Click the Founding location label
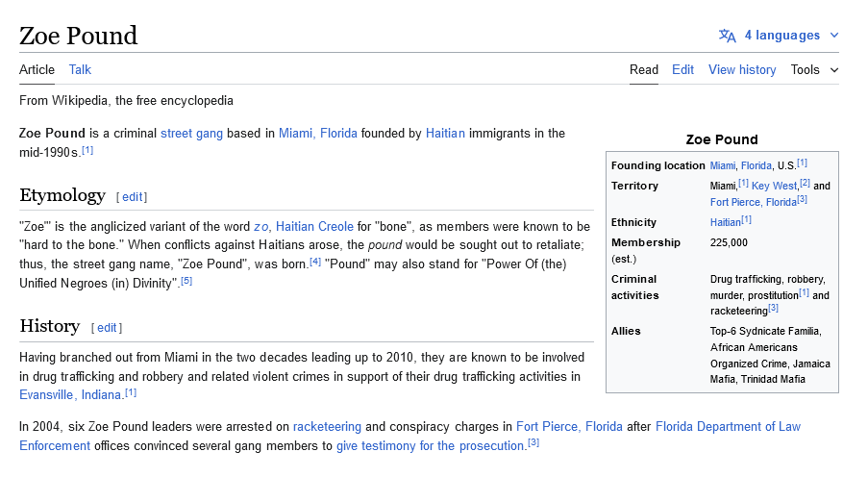The width and height of the screenshot is (868, 477). pos(657,165)
